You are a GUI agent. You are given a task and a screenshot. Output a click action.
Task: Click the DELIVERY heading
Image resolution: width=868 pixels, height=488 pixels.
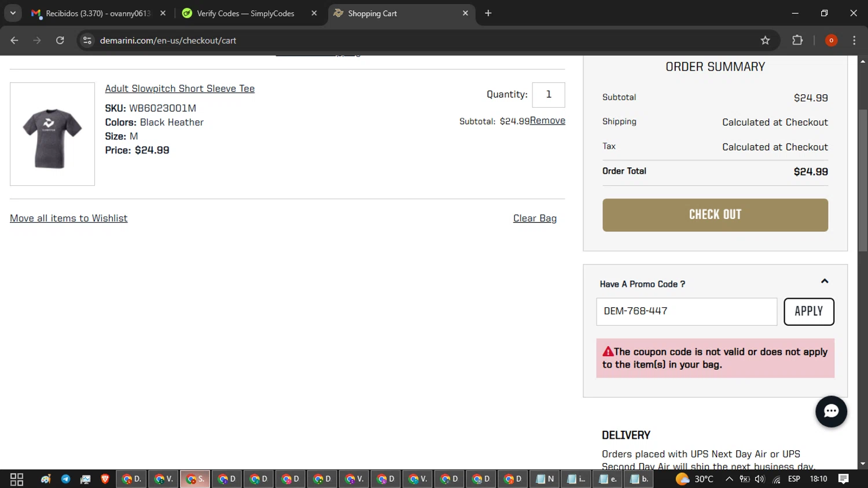(626, 435)
